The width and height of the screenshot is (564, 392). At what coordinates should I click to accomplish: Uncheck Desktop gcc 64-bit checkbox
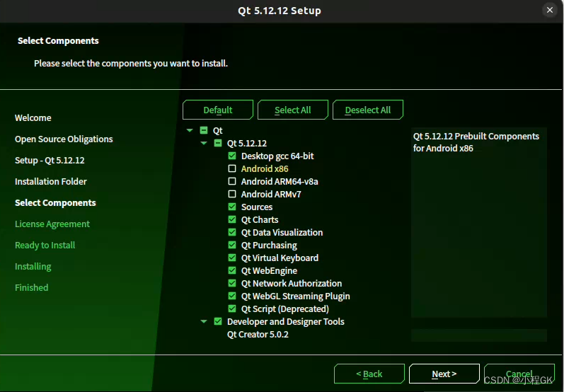(x=232, y=156)
